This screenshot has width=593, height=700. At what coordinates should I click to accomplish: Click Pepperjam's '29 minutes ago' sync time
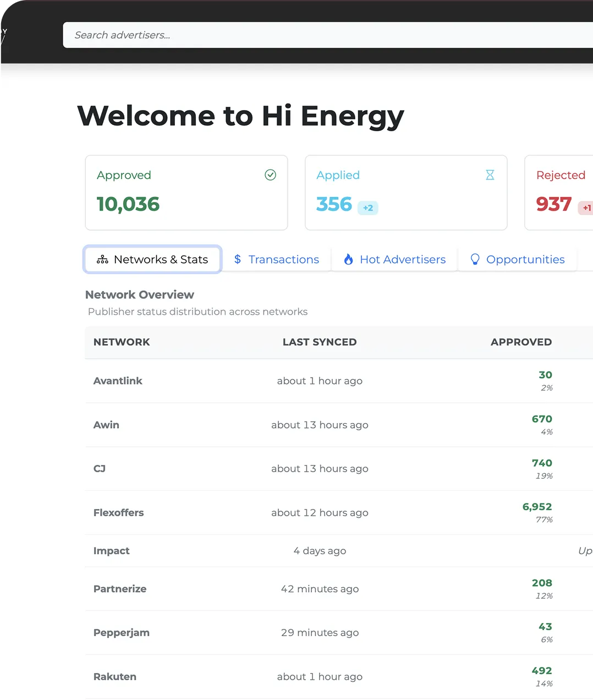point(320,633)
